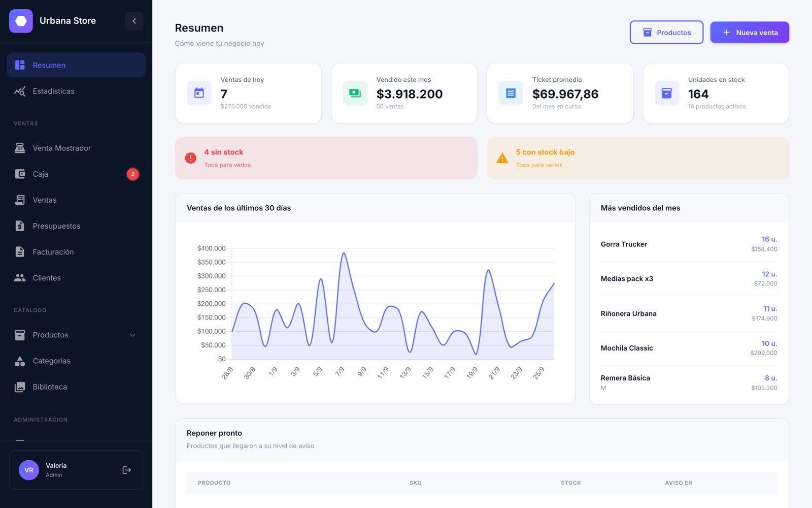812x508 pixels.
Task: Click the money icon on Vendido este mes
Action: tap(355, 93)
